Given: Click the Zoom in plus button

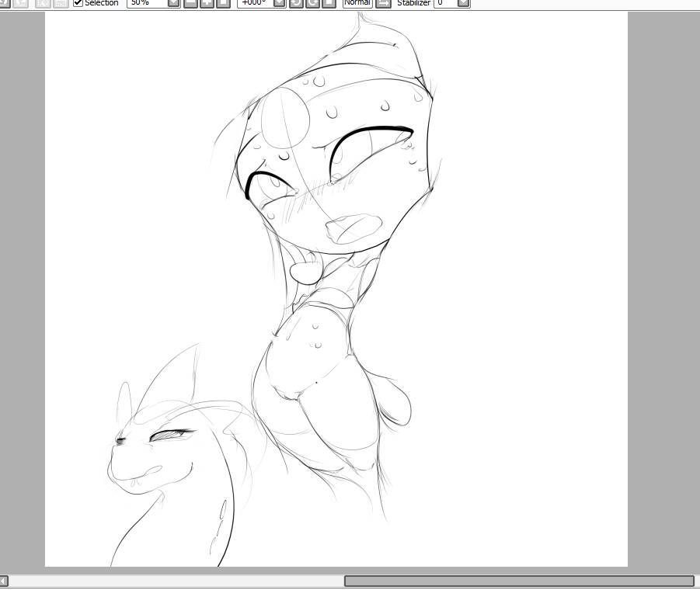Looking at the screenshot, I should tap(207, 3).
